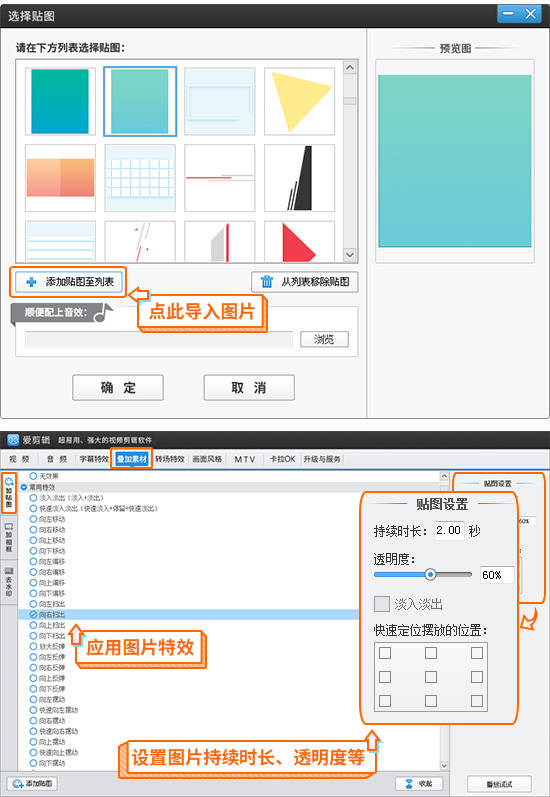Viewport: 550px width, 797px height.
Task: Choose the red triangle sticker thumbnail
Action: point(299,241)
